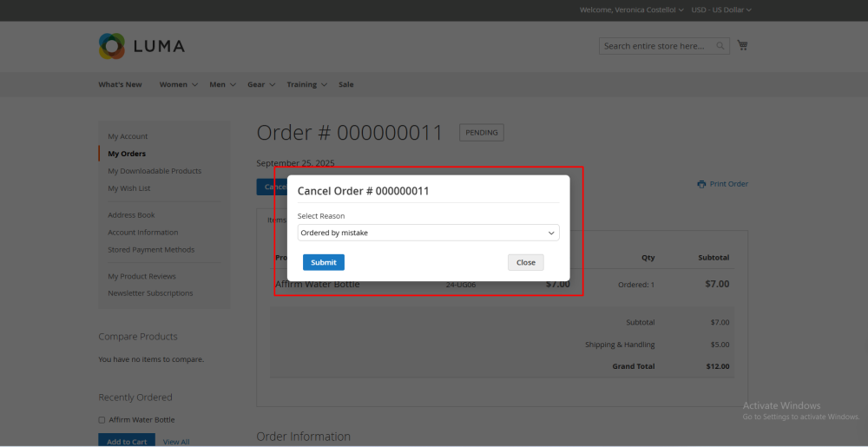Viewport: 868px width, 447px height.
Task: Click the Compare Products heading
Action: [138, 337]
